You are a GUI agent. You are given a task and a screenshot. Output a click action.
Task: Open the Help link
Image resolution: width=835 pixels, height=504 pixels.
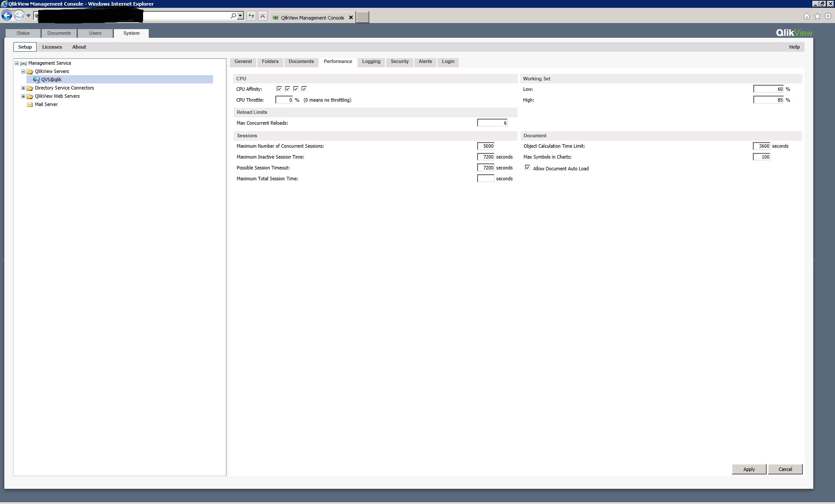pyautogui.click(x=795, y=47)
